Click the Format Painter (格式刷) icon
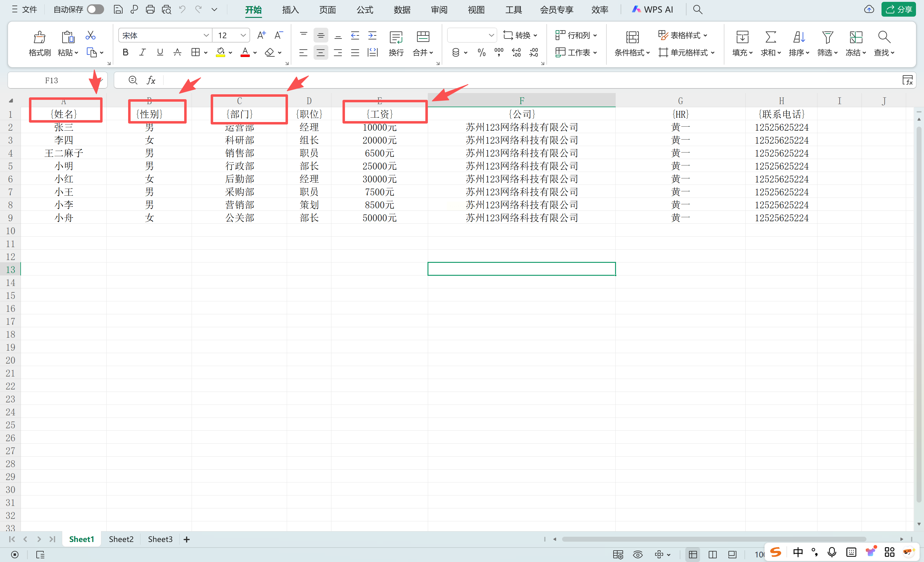Image resolution: width=924 pixels, height=562 pixels. [x=39, y=37]
